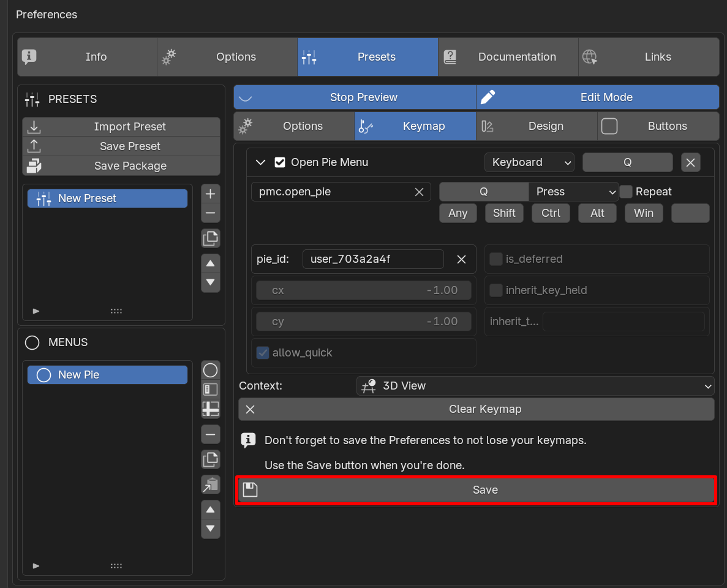The image size is (727, 588).
Task: Click the Q key field beside Press
Action: (484, 192)
